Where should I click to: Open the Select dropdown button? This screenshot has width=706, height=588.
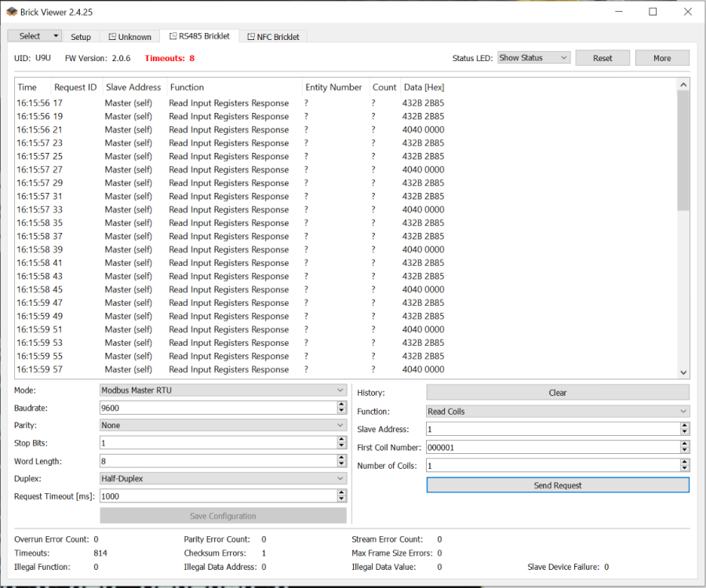click(35, 36)
